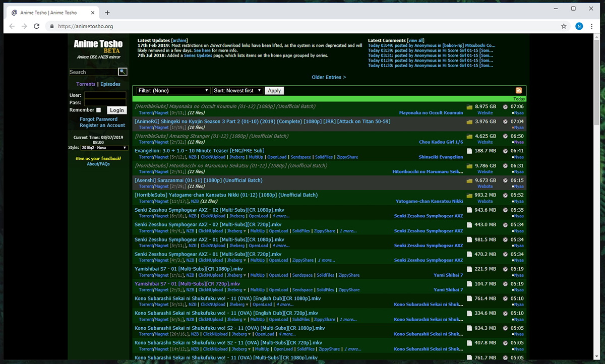Open the Filter (None) dropdown
This screenshot has height=364, width=605.
tap(173, 91)
